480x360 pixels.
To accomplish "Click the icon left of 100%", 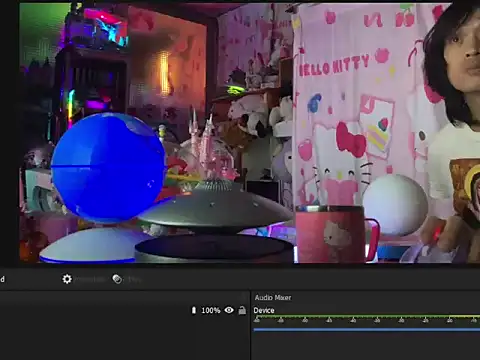I will point(194,310).
